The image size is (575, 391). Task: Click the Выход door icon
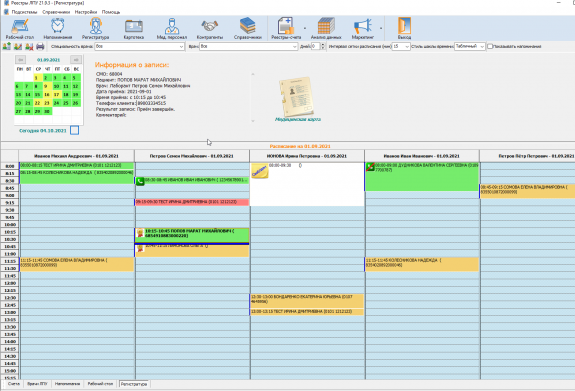click(x=404, y=29)
